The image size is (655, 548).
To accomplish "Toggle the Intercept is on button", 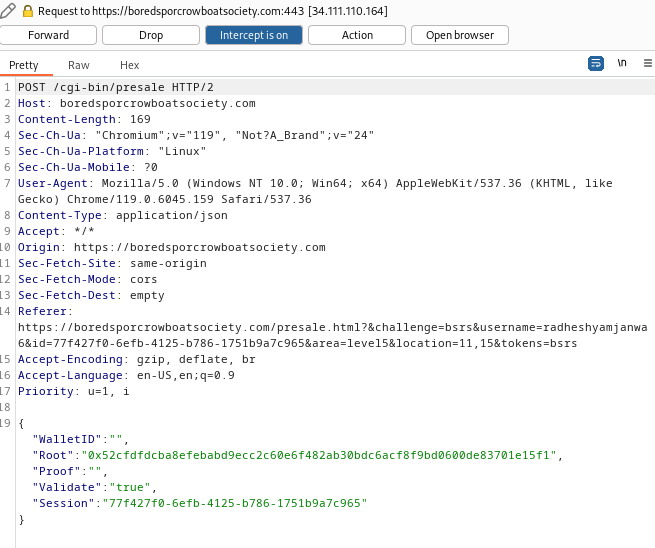I will (253, 35).
